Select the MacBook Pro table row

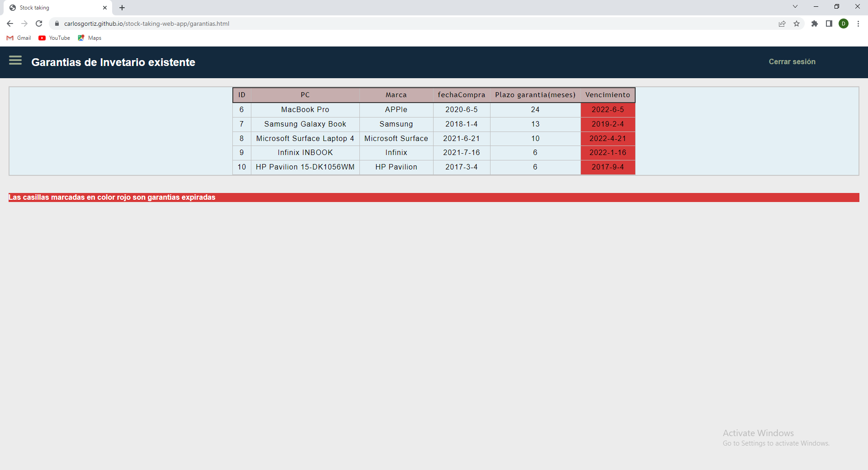305,109
